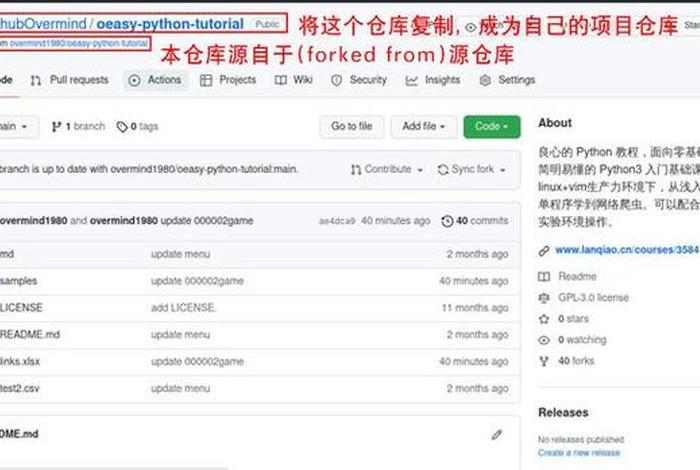This screenshot has width=700, height=470.
Task: Open commit hash ae4dca9
Action: [x=337, y=221]
